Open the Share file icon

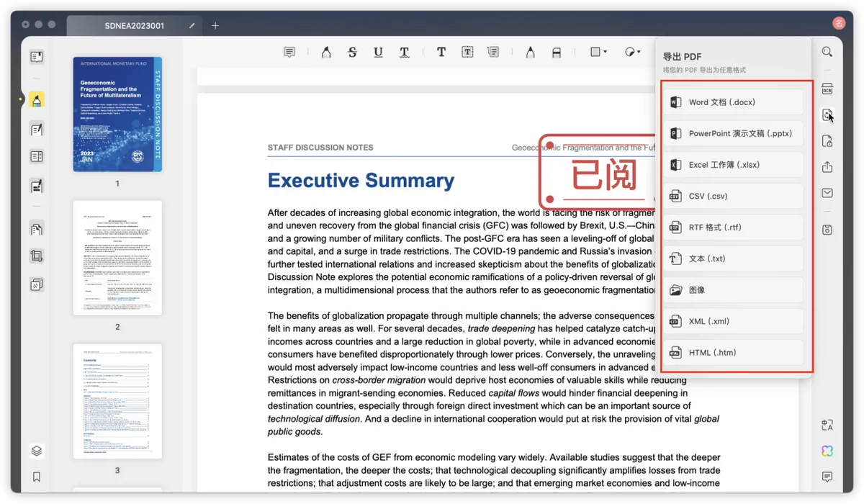(x=827, y=167)
